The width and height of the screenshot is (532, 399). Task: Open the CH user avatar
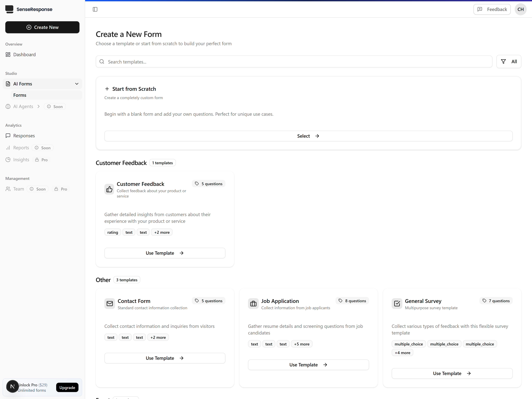click(520, 9)
